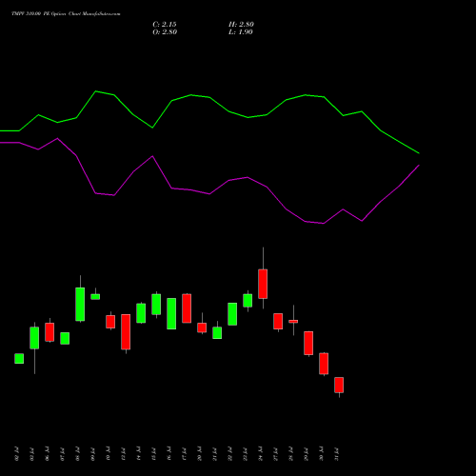This screenshot has height=476, width=476.
Task: Click the tall green candle for 08 Jul
Action: [80, 304]
